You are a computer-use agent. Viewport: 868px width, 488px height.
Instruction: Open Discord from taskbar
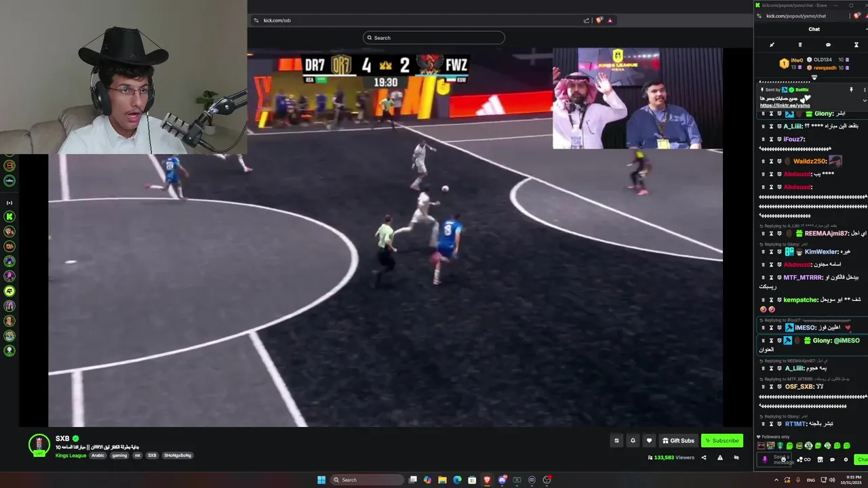tap(502, 480)
